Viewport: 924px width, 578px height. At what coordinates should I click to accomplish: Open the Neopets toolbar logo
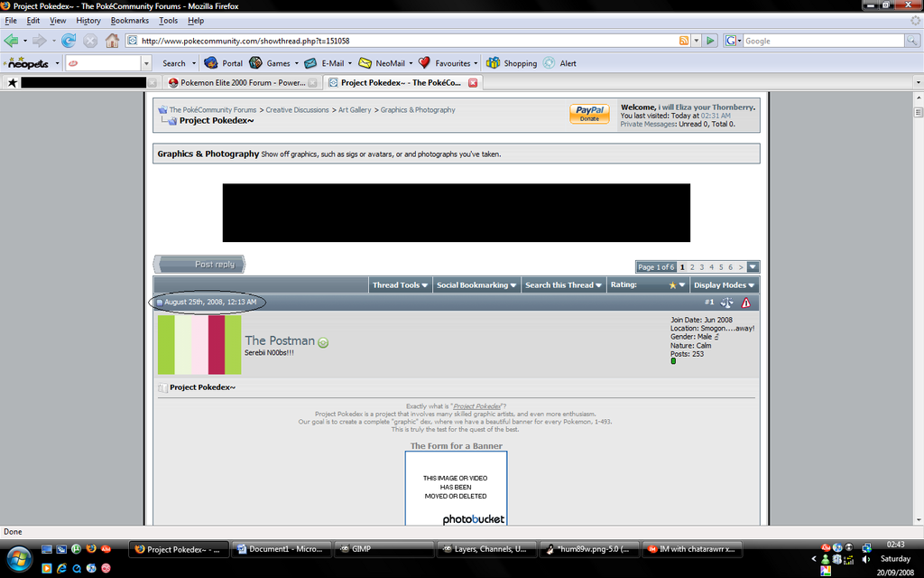click(x=27, y=63)
